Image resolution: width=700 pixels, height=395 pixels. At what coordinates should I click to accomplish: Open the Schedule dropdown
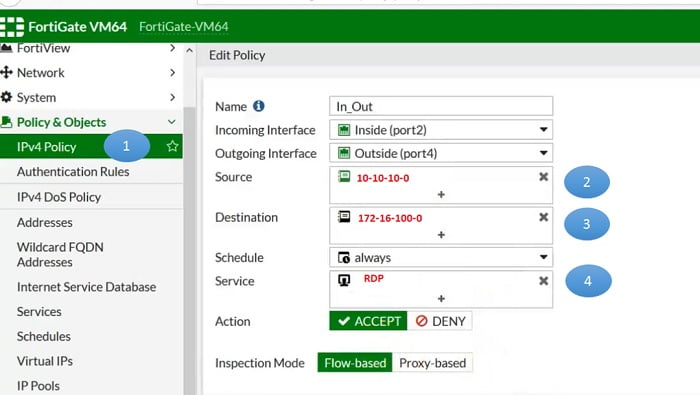pos(441,258)
